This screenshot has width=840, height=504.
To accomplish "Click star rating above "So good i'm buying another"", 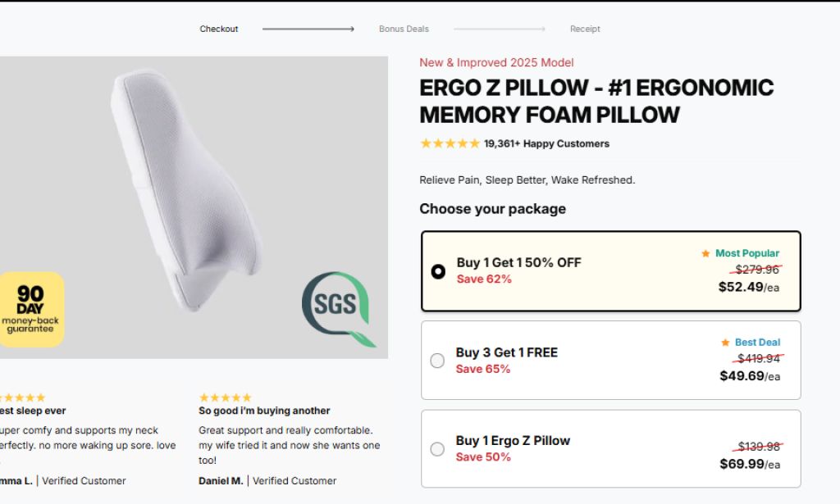I will click(x=225, y=397).
